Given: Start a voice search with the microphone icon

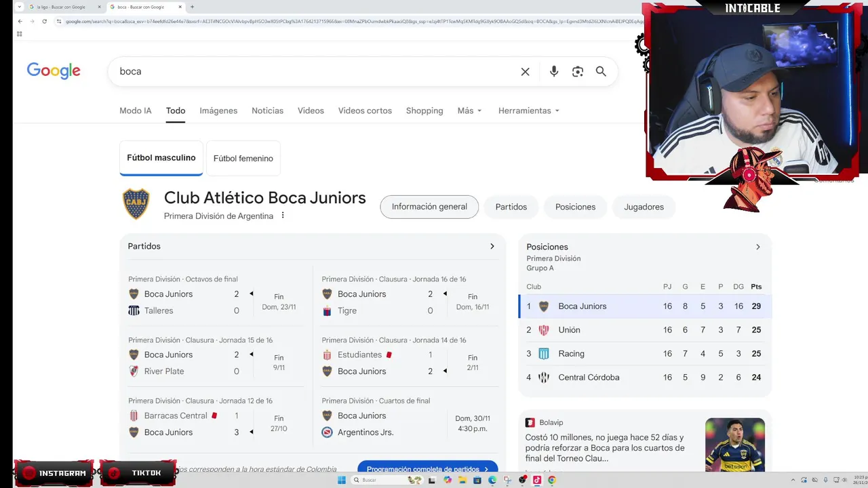Looking at the screenshot, I should 554,71.
